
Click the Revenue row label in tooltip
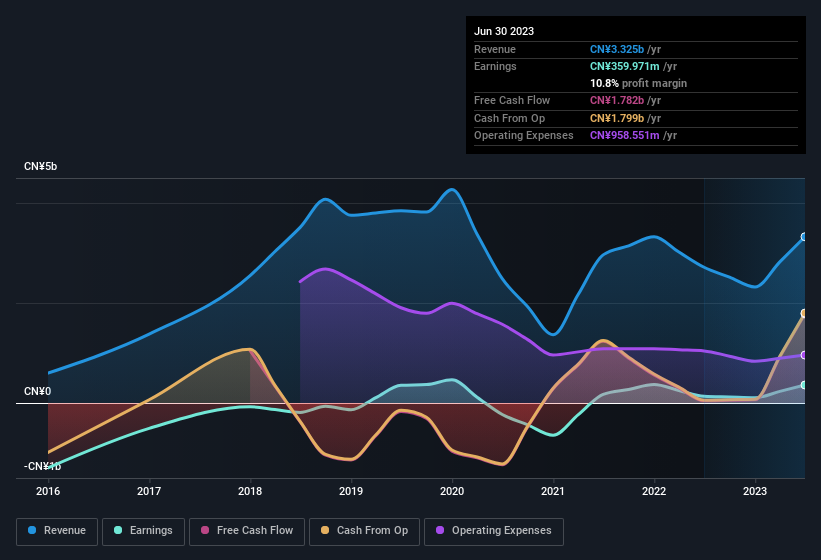pyautogui.click(x=495, y=49)
